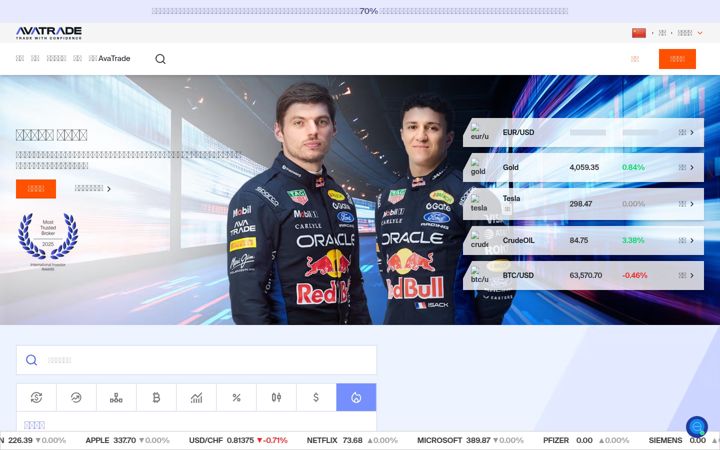Select the percent sign category tab
This screenshot has height=450, width=720.
click(x=236, y=397)
